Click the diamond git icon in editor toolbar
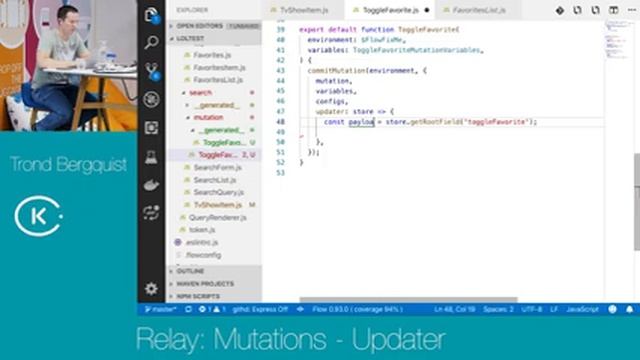The width and height of the screenshot is (640, 360). pyautogui.click(x=560, y=10)
